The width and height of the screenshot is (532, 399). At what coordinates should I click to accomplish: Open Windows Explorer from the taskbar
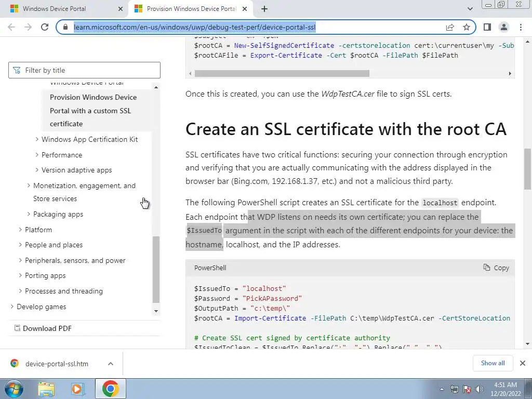(x=46, y=389)
